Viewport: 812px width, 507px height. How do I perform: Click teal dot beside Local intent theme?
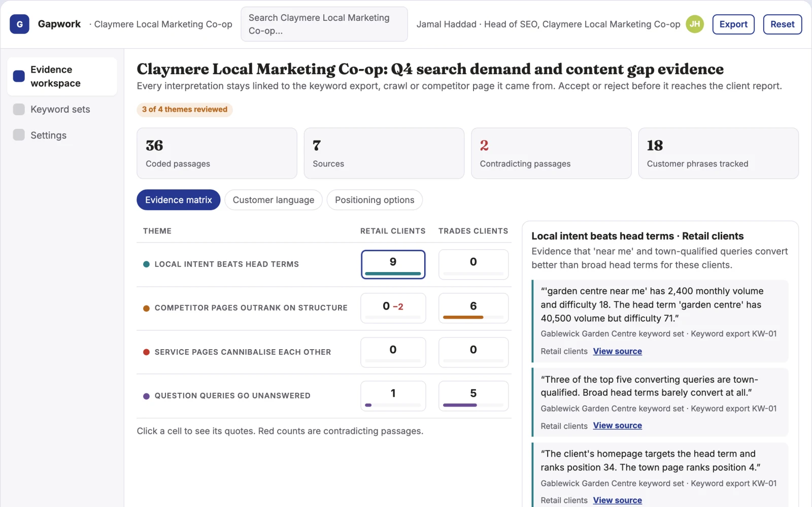point(146,264)
